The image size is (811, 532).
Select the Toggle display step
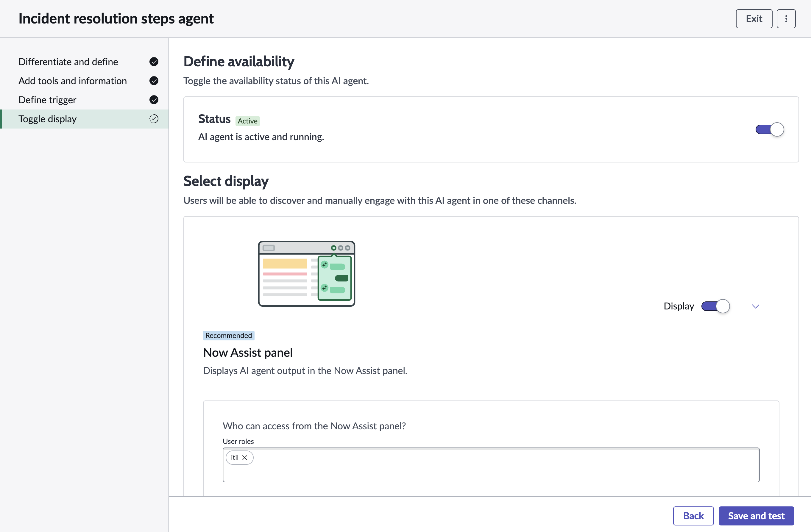click(x=84, y=119)
